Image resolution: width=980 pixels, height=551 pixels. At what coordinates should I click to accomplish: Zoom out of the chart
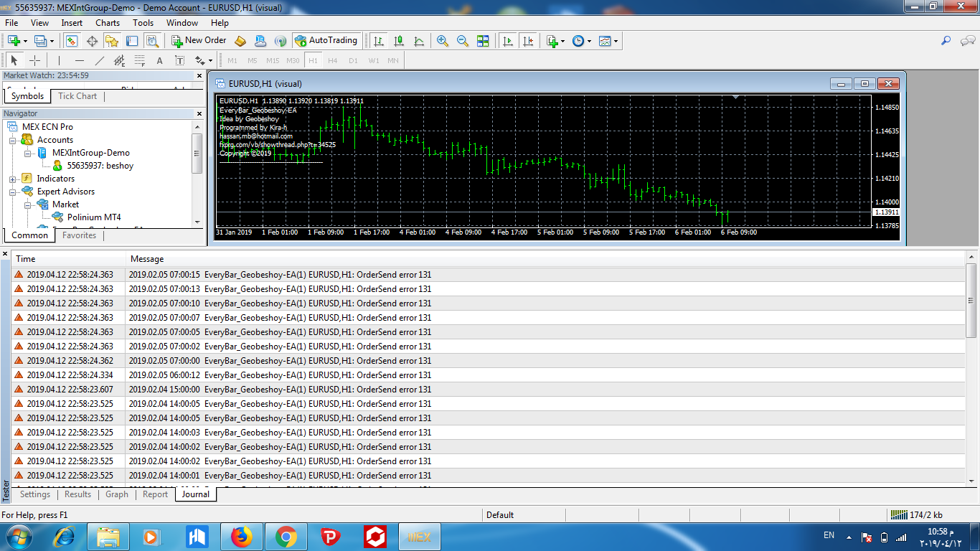(463, 41)
